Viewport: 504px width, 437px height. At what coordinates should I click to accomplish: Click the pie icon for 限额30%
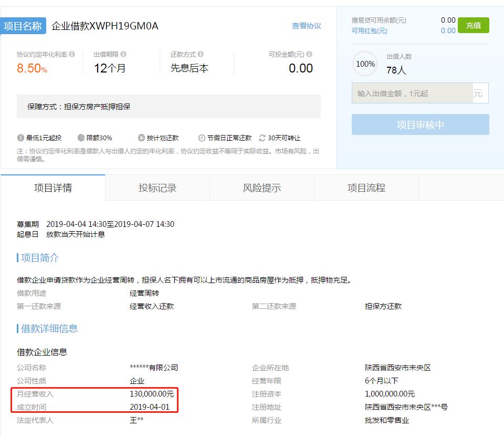pyautogui.click(x=81, y=138)
